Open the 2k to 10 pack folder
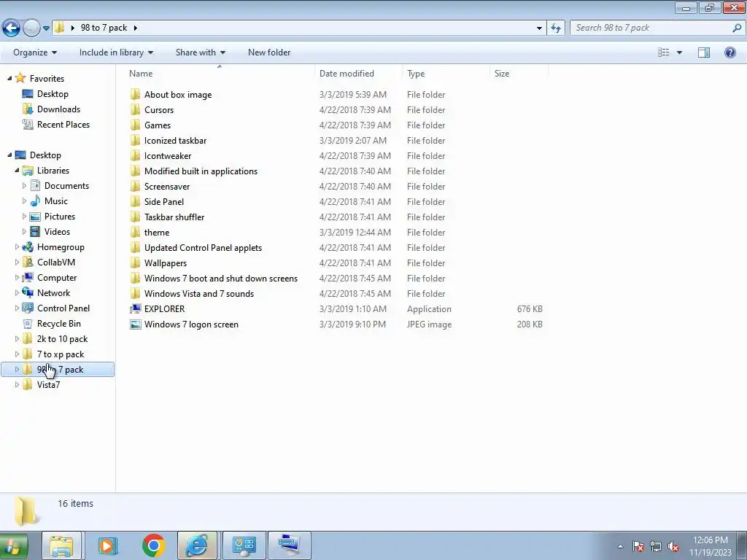Screen dimensions: 747x560 click(x=62, y=338)
